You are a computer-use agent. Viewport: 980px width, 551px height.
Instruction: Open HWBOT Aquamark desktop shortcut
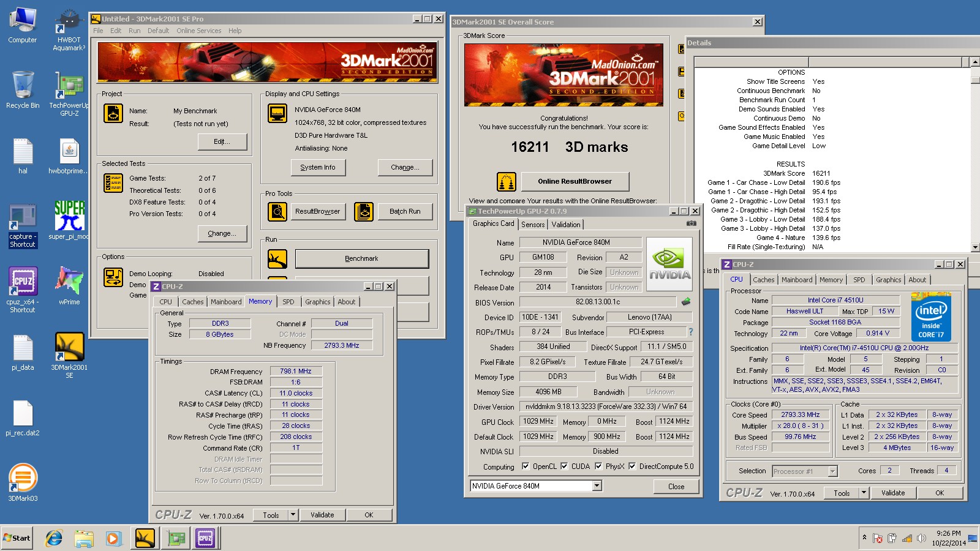click(69, 29)
